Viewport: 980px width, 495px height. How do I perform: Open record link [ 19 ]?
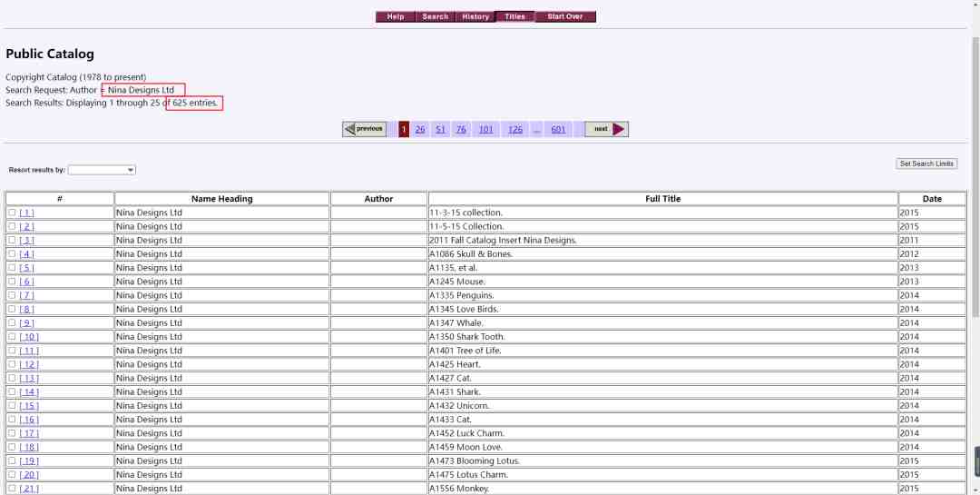(29, 460)
